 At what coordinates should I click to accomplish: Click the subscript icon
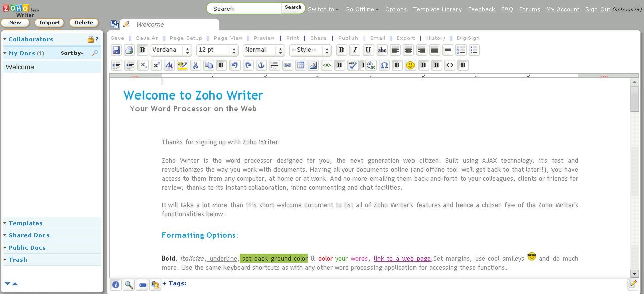[x=143, y=65]
